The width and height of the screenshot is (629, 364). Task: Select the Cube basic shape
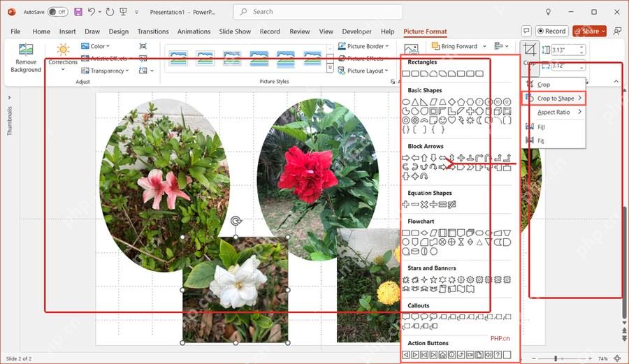pyautogui.click(x=498, y=111)
